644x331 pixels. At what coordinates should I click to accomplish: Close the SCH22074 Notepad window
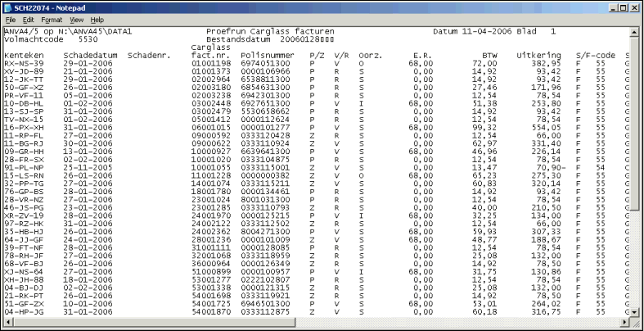(x=633, y=7)
